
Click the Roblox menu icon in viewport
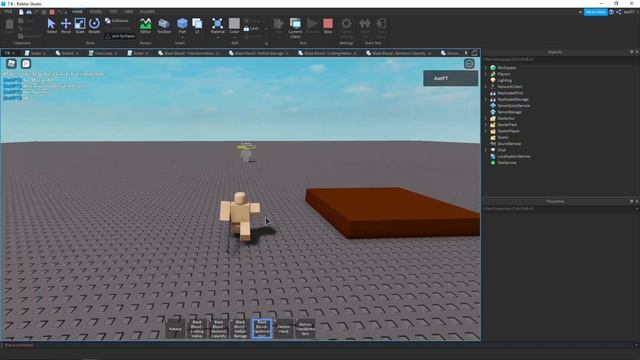coord(11,63)
